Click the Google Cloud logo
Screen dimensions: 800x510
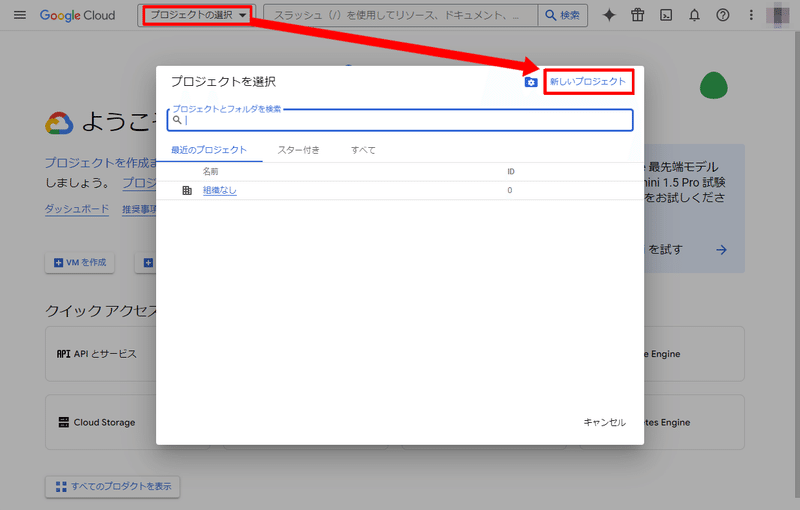(78, 15)
